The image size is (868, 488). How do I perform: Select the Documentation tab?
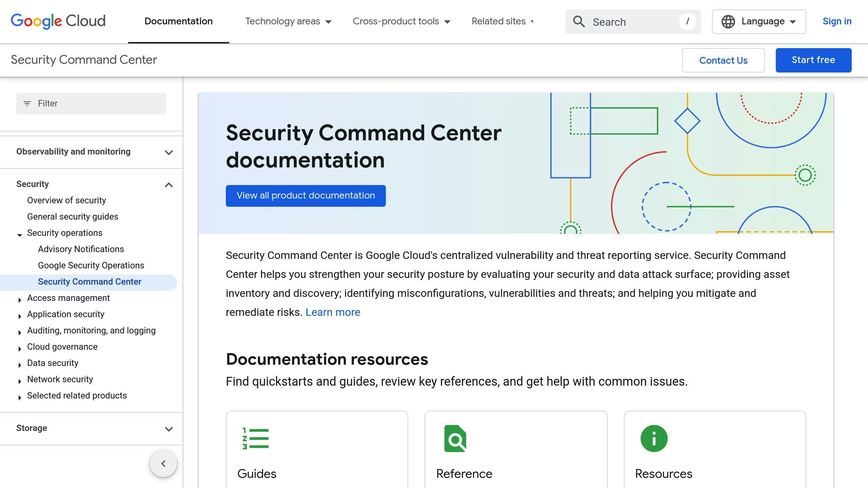point(178,21)
